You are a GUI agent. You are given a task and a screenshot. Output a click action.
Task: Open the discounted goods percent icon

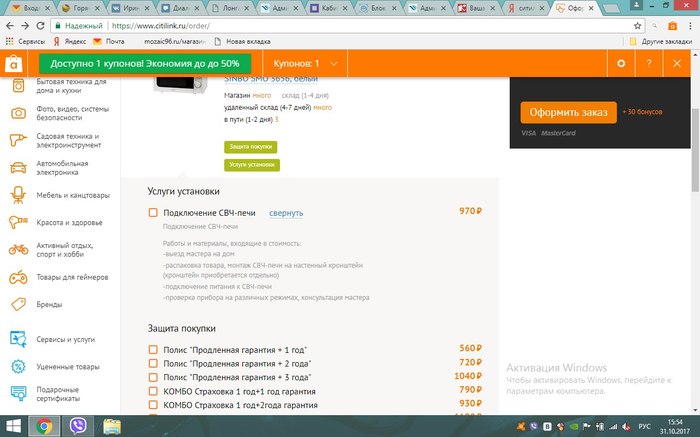coord(18,367)
